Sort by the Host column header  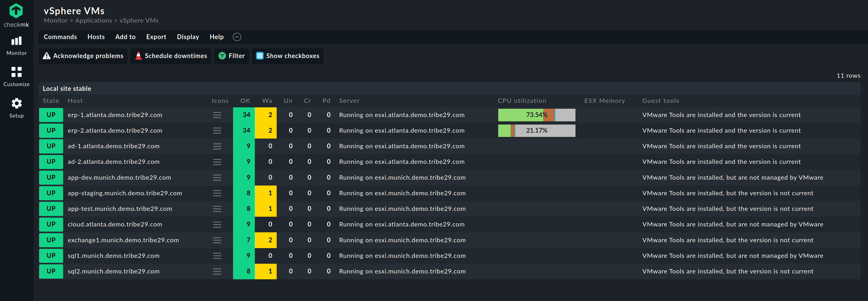click(x=75, y=101)
